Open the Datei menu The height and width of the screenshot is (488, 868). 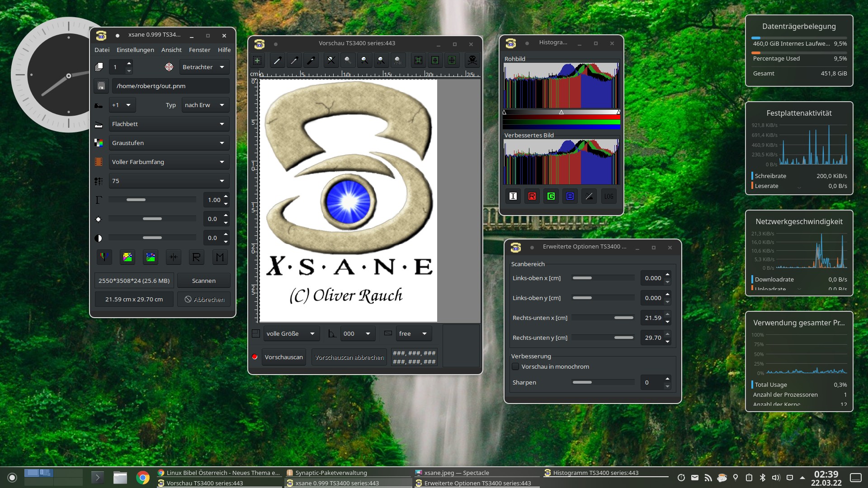tap(102, 50)
